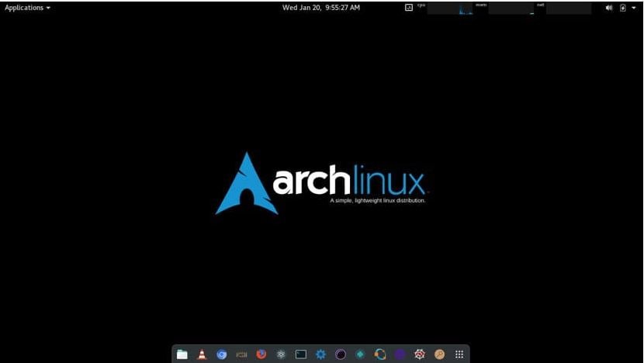Launch Firefox from the dock
This screenshot has height=363, width=644.
[x=261, y=354]
